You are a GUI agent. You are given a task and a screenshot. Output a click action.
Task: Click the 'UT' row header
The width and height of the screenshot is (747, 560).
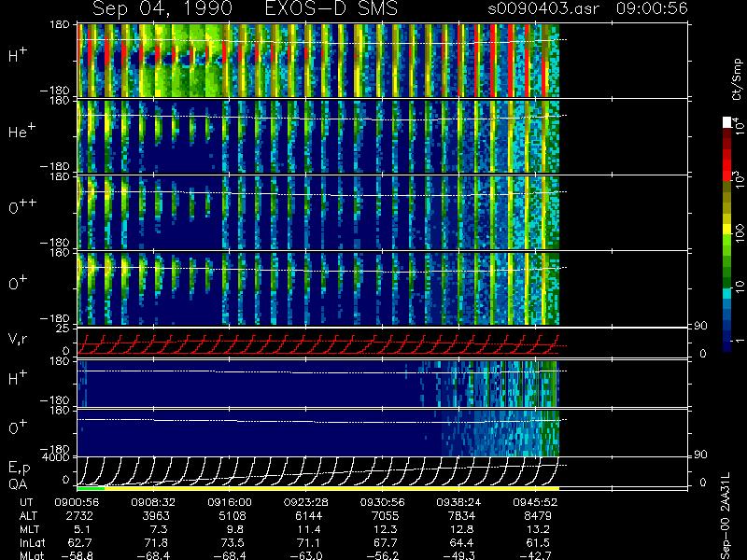click(x=27, y=502)
